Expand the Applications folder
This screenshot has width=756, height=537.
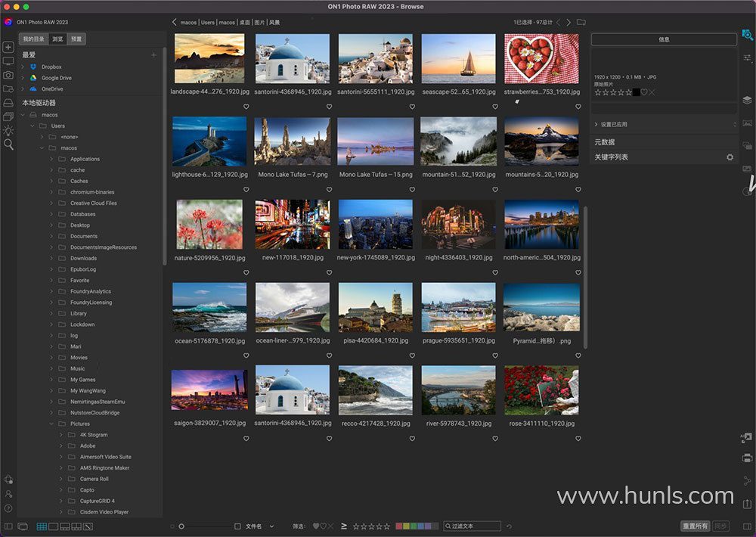51,159
